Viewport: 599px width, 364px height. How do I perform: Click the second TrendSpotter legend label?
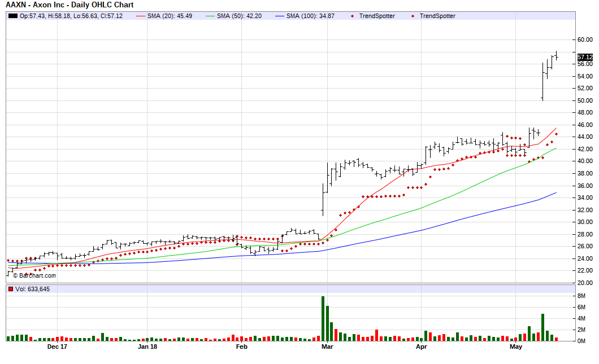tap(437, 16)
